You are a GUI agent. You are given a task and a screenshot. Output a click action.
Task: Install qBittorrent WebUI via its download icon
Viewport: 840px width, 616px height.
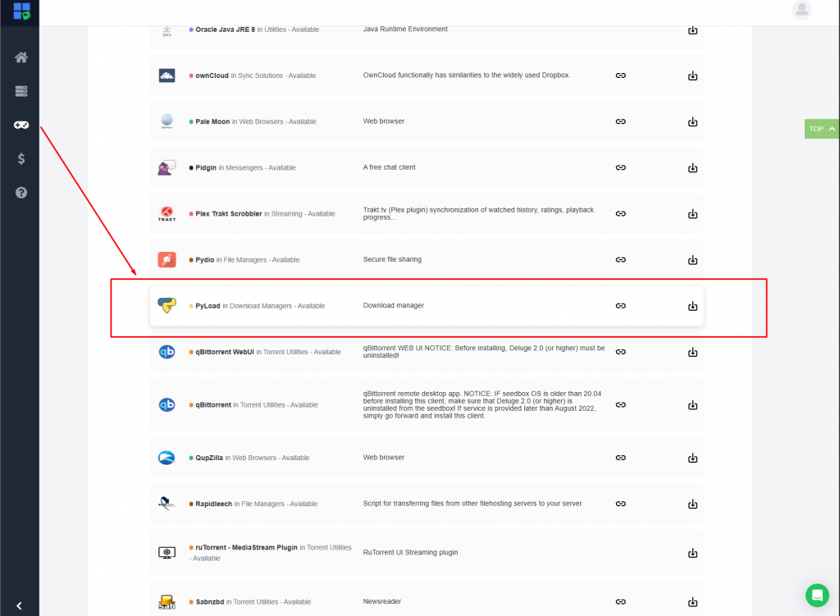point(692,352)
